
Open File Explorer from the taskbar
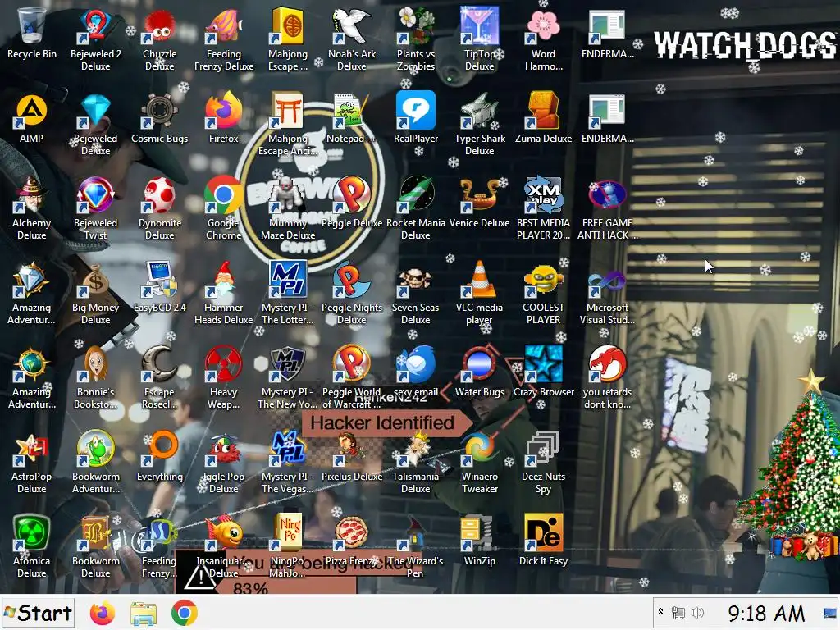[143, 613]
